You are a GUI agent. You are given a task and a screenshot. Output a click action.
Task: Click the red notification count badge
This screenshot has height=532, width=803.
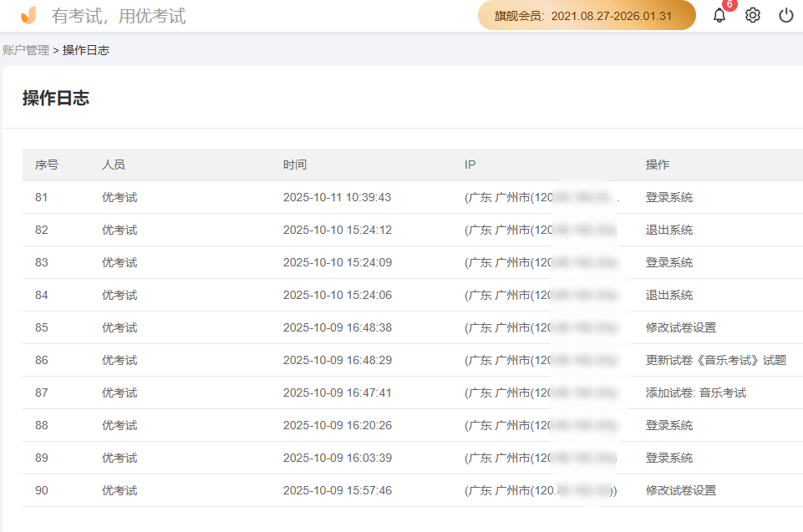[729, 5]
